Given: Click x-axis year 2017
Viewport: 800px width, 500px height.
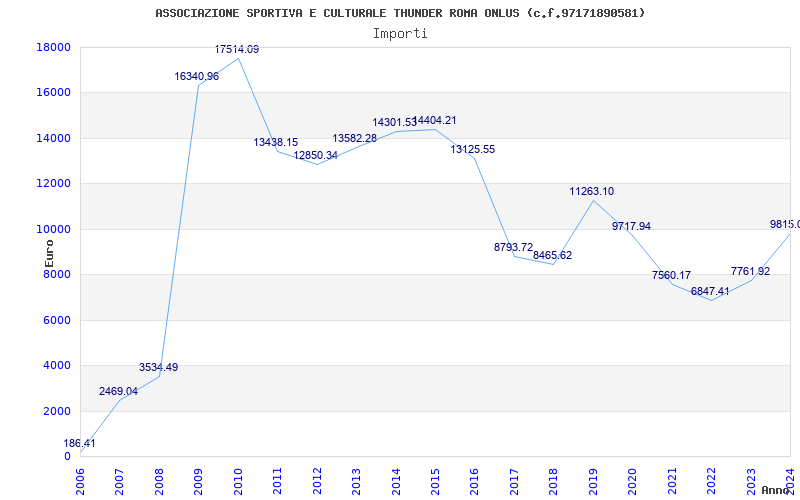Looking at the screenshot, I should click(x=514, y=481).
